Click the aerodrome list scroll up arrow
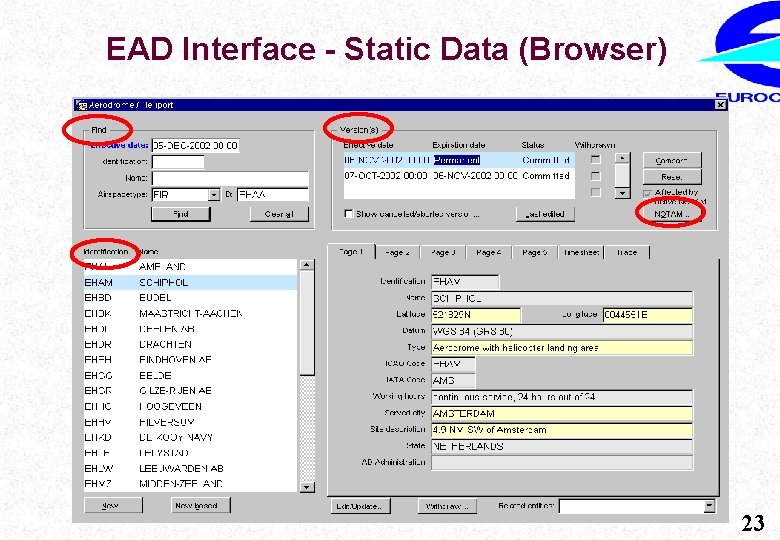The width and height of the screenshot is (780, 540). pyautogui.click(x=307, y=265)
